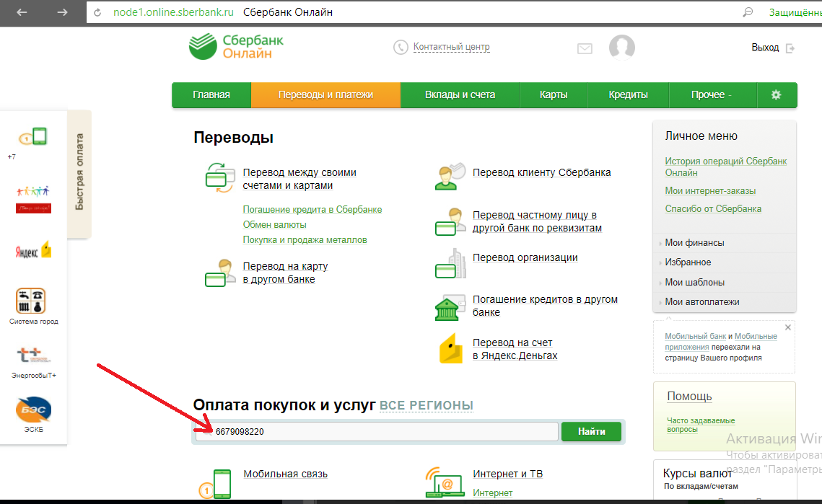Collapse the Быстрая оплата side tab
The image size is (822, 504).
click(x=79, y=173)
